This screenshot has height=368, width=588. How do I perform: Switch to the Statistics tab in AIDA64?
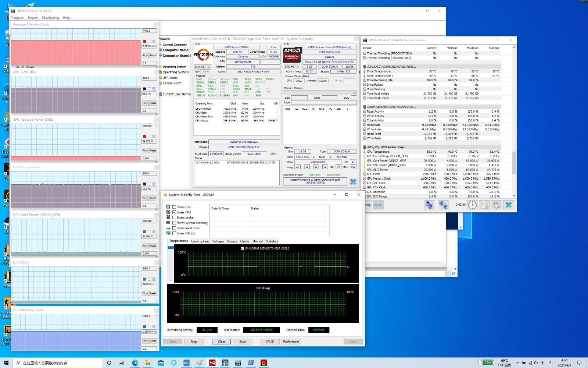point(272,241)
